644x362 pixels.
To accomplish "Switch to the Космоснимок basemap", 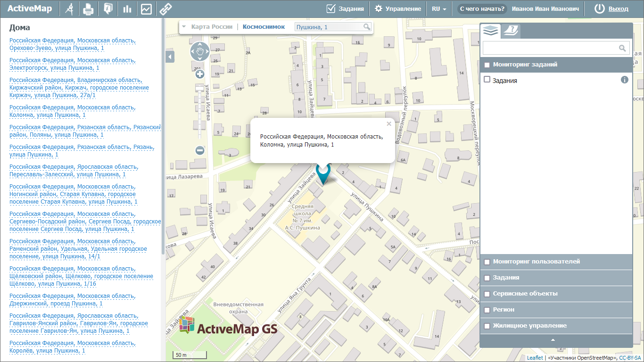I will [x=264, y=27].
